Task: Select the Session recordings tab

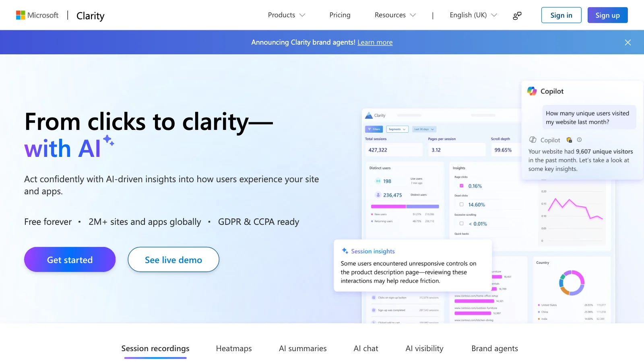Action: (x=155, y=349)
